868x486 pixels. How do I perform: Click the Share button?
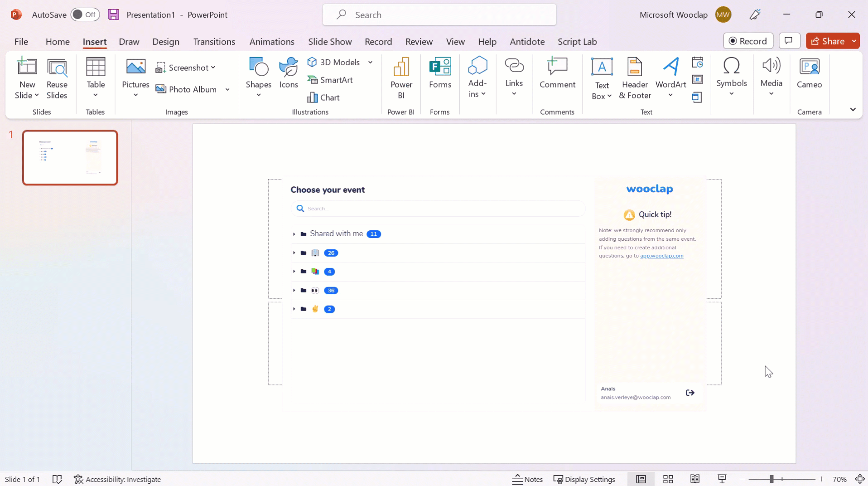pyautogui.click(x=828, y=41)
